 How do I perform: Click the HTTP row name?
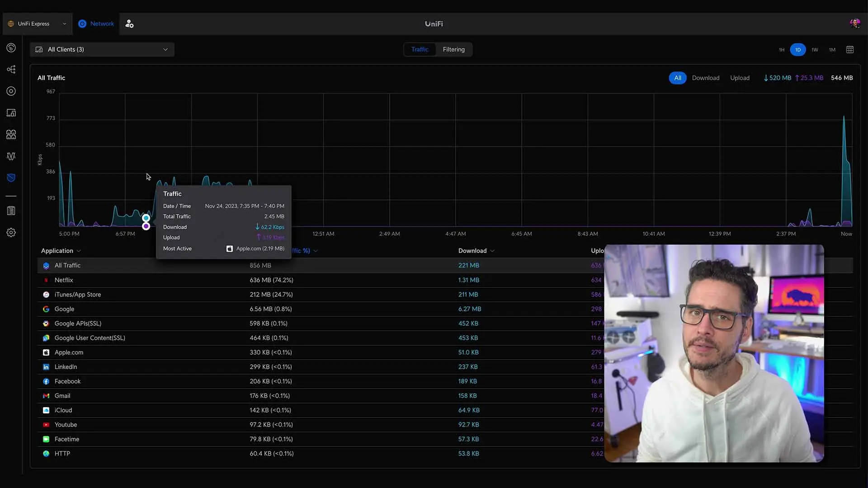(62, 454)
